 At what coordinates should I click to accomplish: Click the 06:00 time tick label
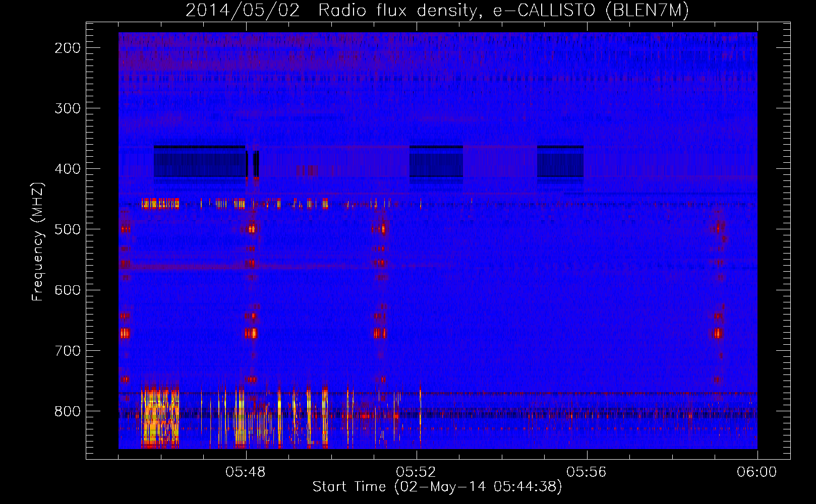point(757,472)
